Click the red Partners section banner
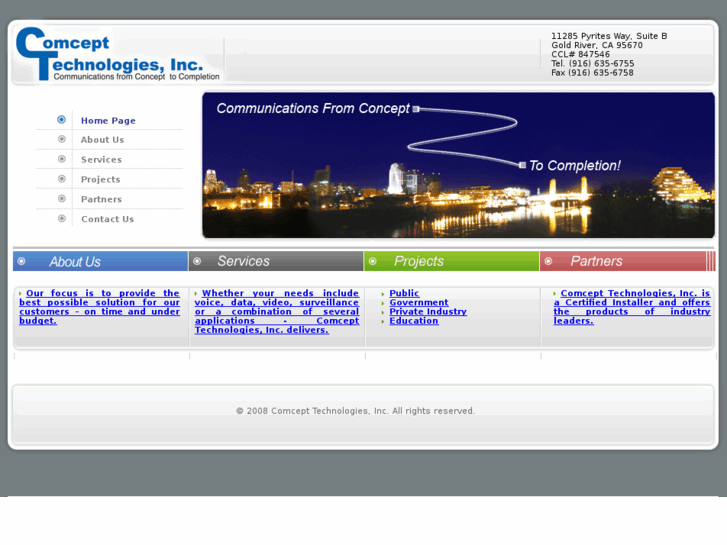 point(627,261)
